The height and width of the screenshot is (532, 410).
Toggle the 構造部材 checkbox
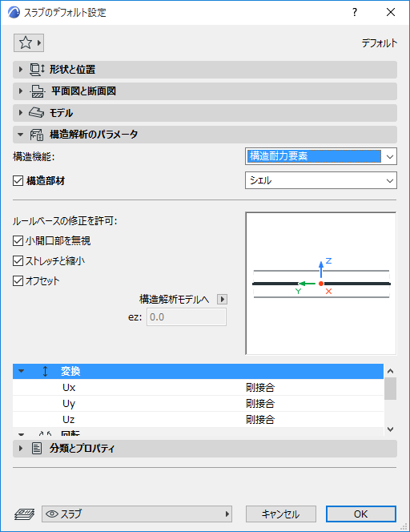point(18,181)
